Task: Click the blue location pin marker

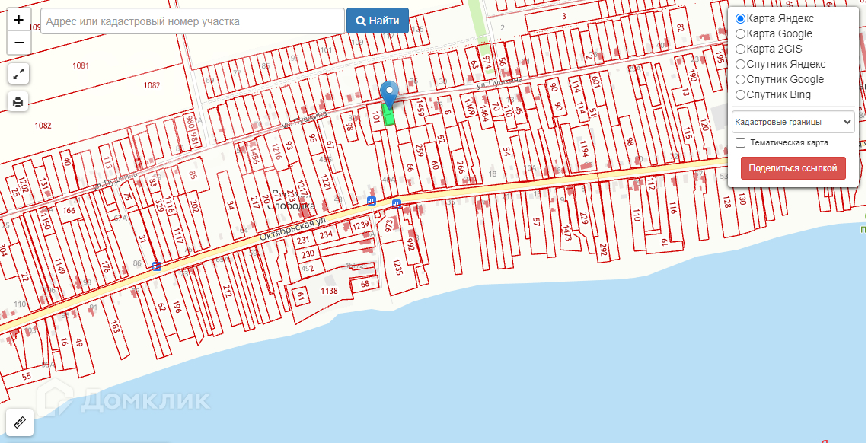Action: click(x=390, y=94)
